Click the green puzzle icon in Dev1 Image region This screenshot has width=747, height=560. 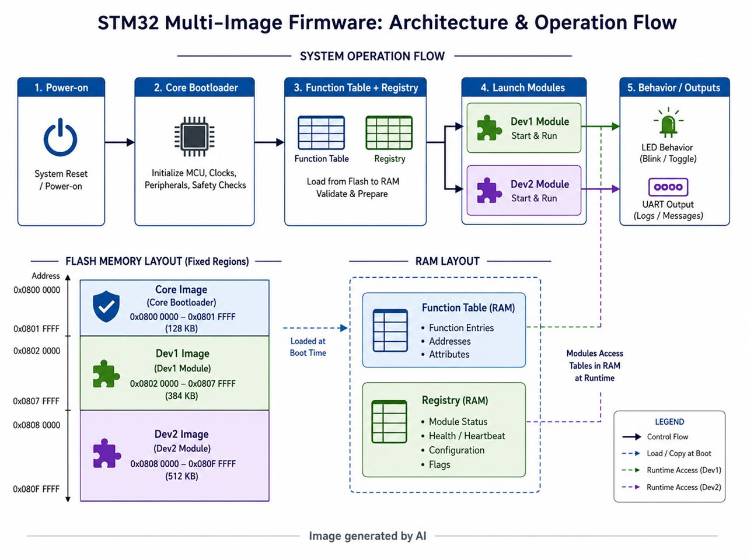(x=106, y=374)
